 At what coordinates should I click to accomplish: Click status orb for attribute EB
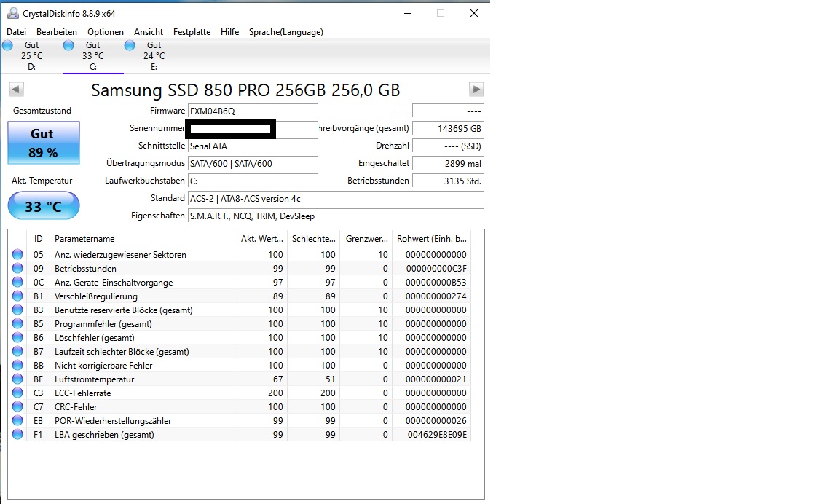click(17, 420)
